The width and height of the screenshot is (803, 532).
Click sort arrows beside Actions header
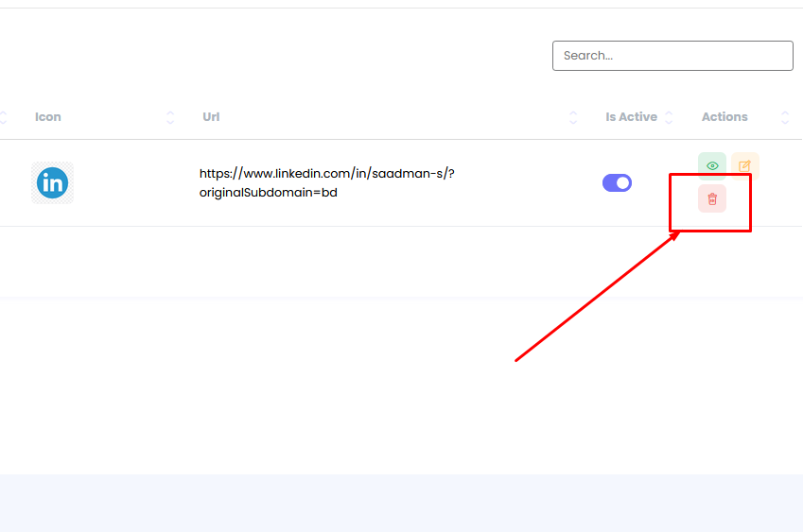pyautogui.click(x=785, y=117)
